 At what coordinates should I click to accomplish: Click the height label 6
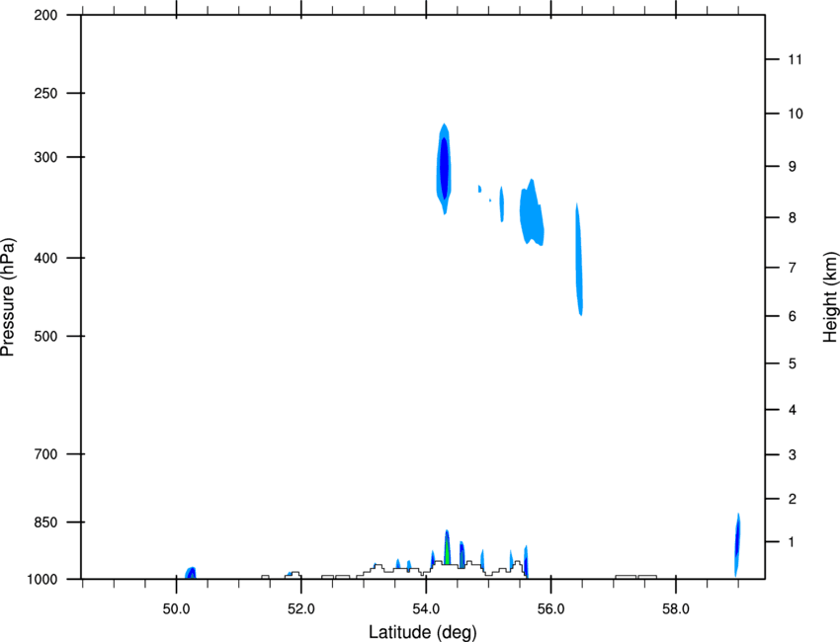point(793,316)
